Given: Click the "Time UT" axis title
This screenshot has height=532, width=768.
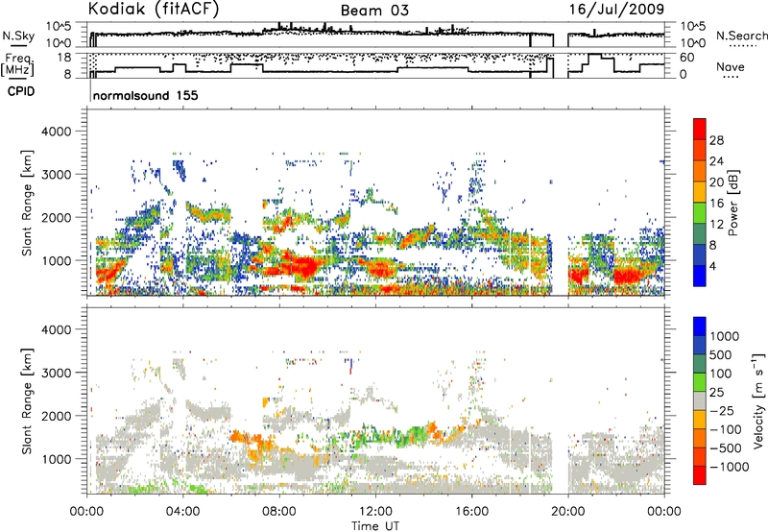Looking at the screenshot, I should point(375,526).
